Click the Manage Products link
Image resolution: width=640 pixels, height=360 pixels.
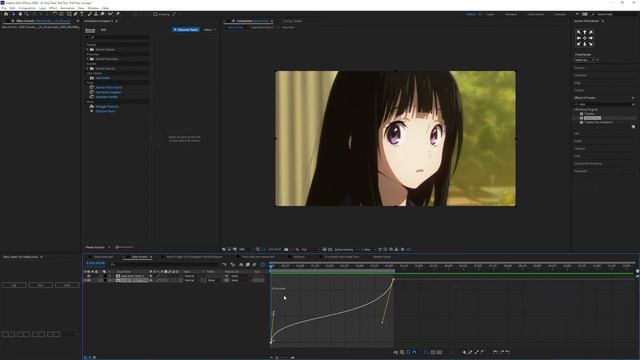tap(107, 107)
